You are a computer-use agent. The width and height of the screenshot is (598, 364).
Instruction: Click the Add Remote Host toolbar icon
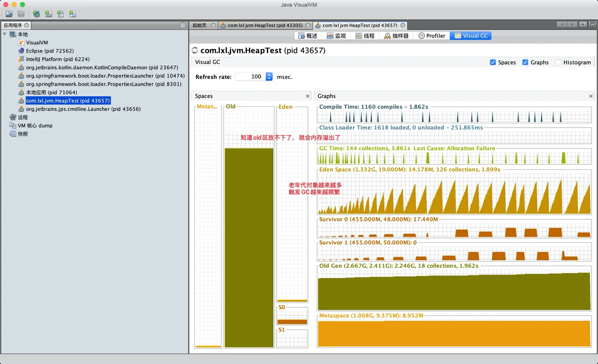click(36, 14)
